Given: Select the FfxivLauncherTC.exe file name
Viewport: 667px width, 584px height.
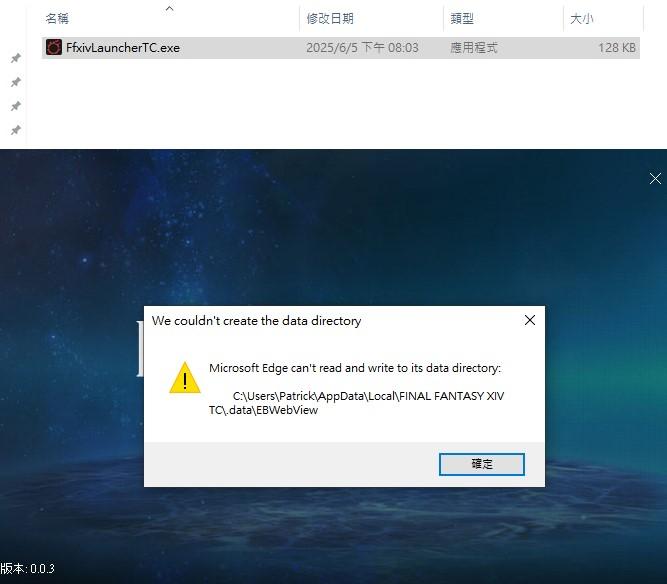Looking at the screenshot, I should pos(123,48).
